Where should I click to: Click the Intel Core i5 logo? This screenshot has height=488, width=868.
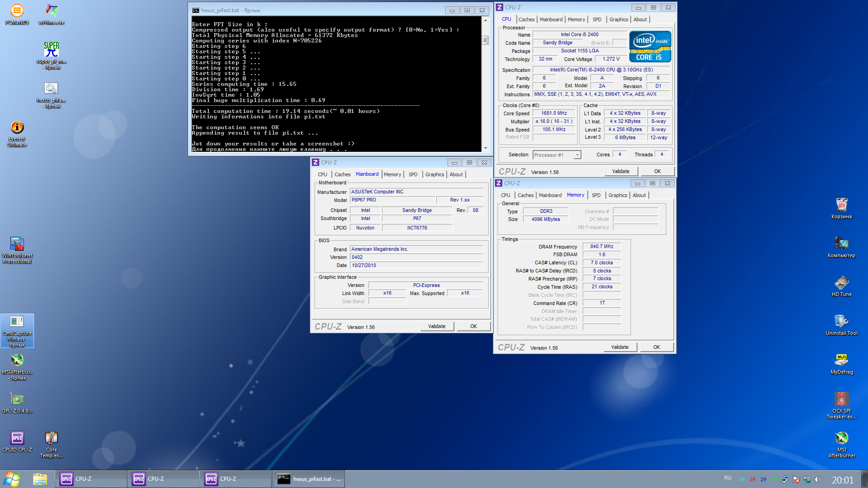(650, 47)
